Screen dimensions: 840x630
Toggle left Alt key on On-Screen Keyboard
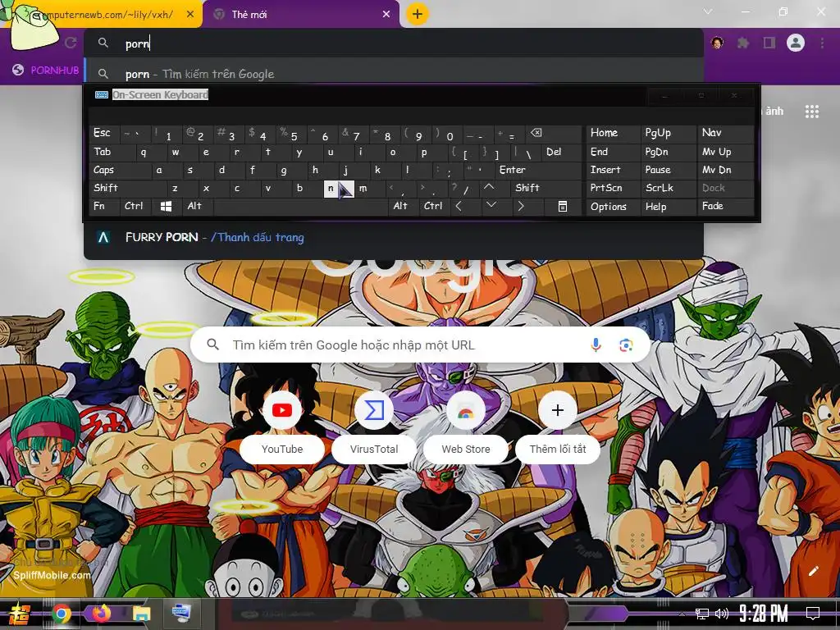[x=199, y=206]
